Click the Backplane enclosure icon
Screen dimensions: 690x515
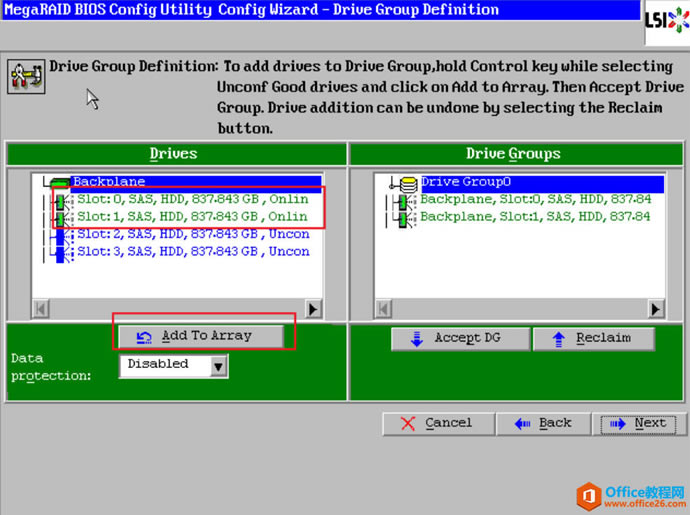(60, 182)
